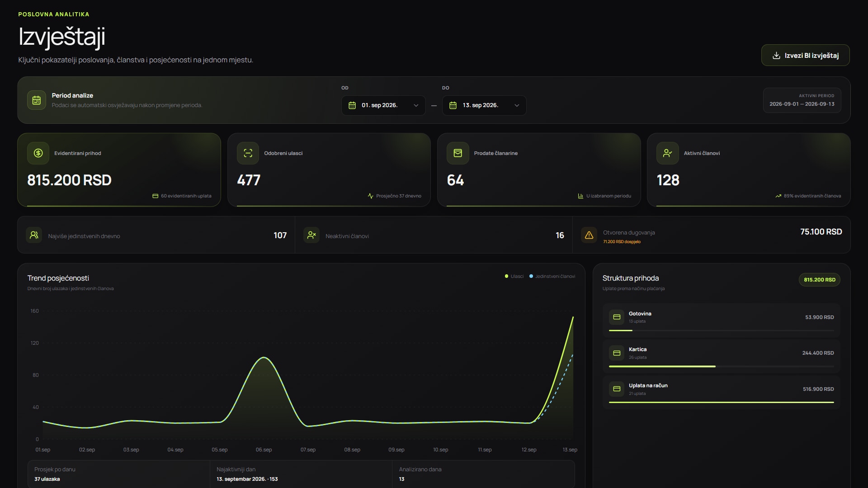This screenshot has height=488, width=868.
Task: Click the card icon in Uplata na račun row
Action: 617,389
